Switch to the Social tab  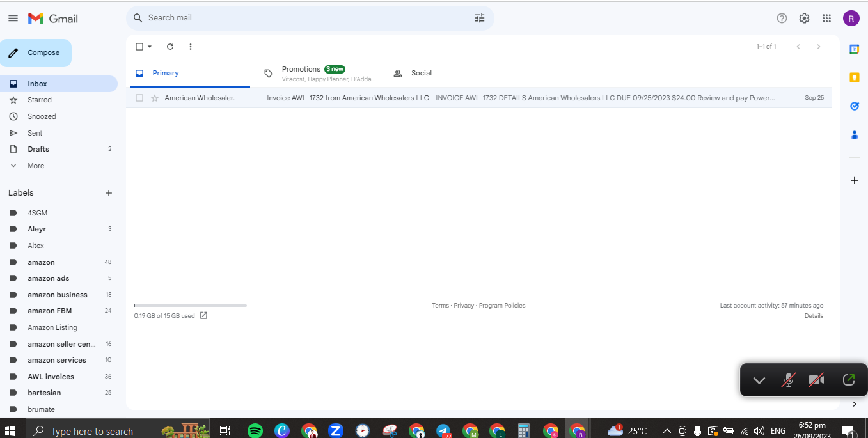pyautogui.click(x=413, y=73)
